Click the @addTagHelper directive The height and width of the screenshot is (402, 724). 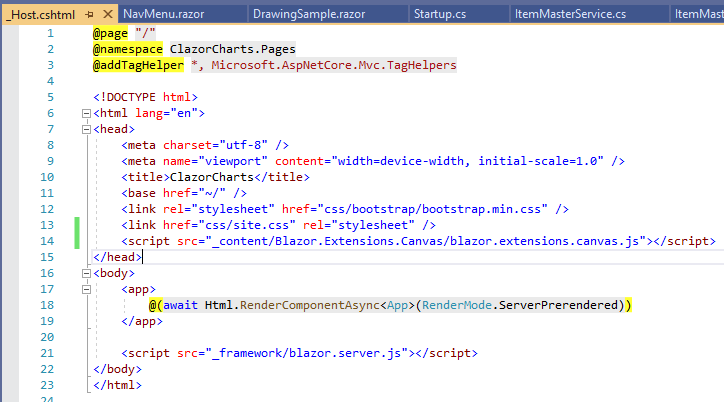pyautogui.click(x=138, y=65)
